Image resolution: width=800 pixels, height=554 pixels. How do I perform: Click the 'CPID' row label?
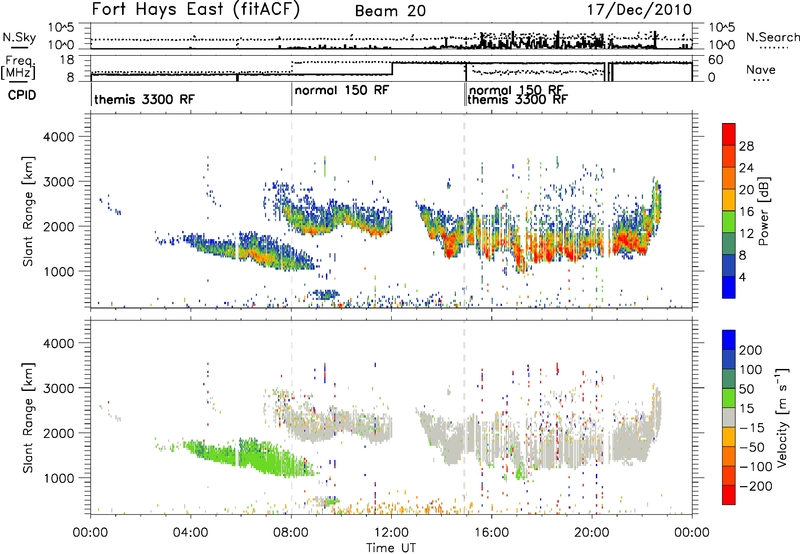[22, 95]
